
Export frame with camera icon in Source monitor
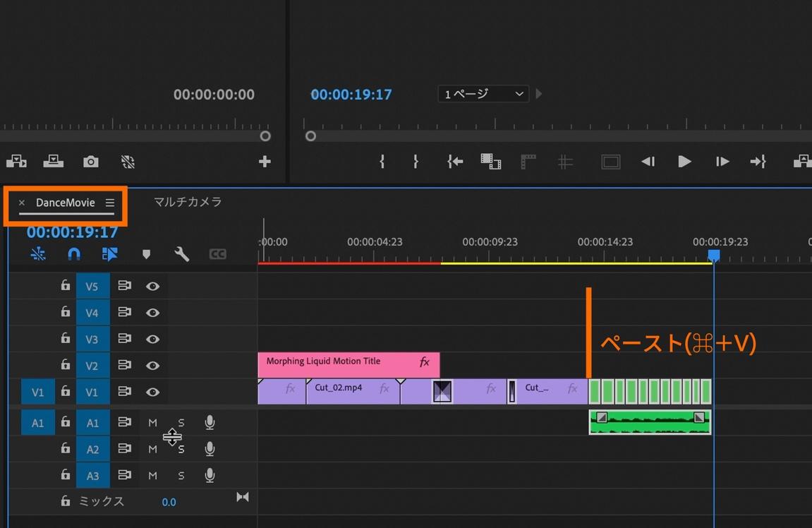(x=90, y=162)
